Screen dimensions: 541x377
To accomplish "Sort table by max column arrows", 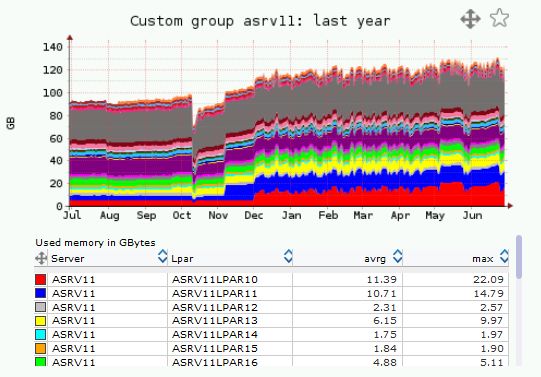I will click(x=504, y=256).
